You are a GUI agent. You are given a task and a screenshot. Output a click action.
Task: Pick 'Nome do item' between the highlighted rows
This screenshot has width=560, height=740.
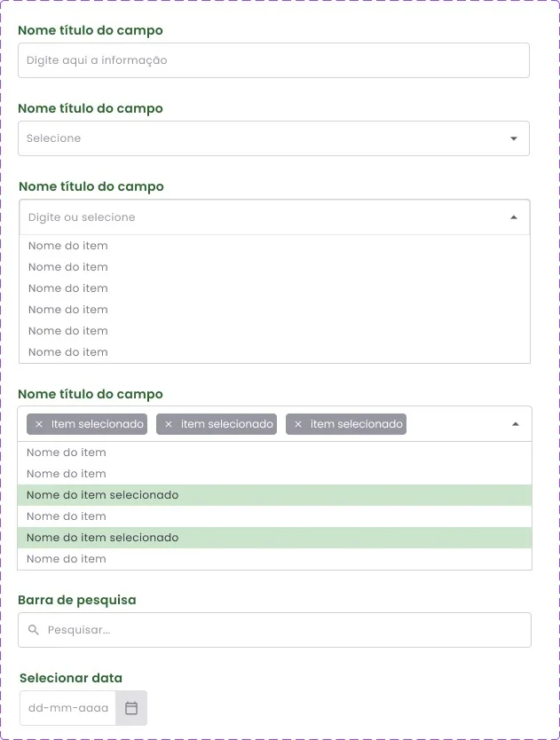[274, 516]
